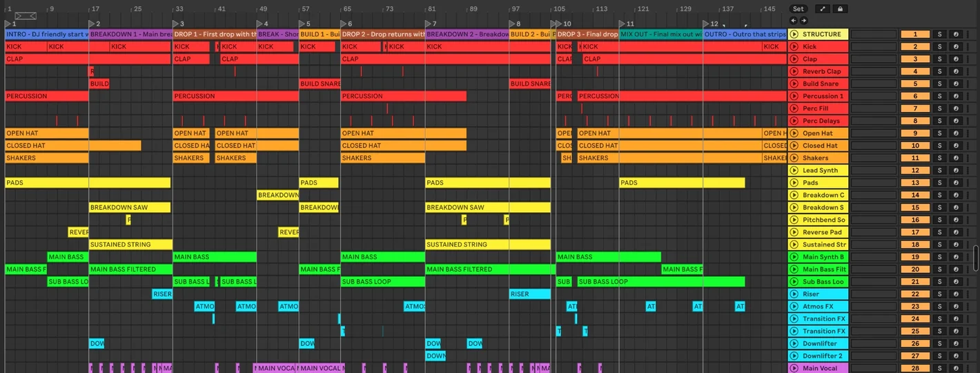Solo the Clap track
The width and height of the screenshot is (980, 373).
pos(939,59)
